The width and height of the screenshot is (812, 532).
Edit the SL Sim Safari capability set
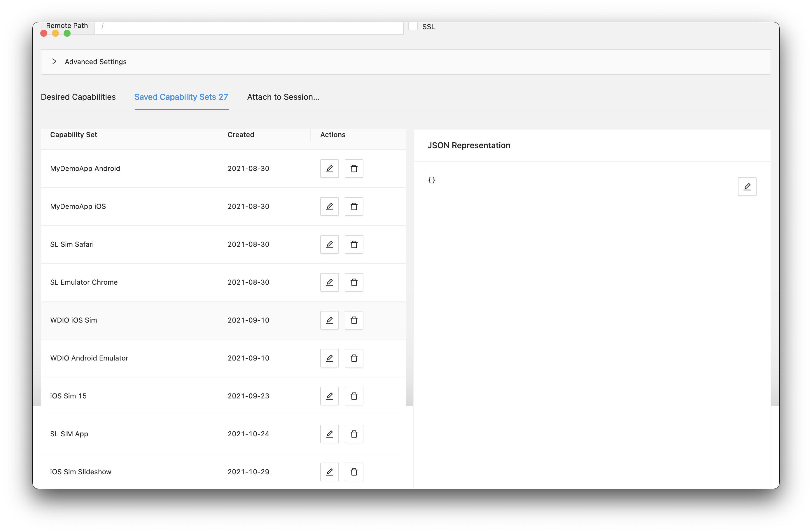click(329, 244)
